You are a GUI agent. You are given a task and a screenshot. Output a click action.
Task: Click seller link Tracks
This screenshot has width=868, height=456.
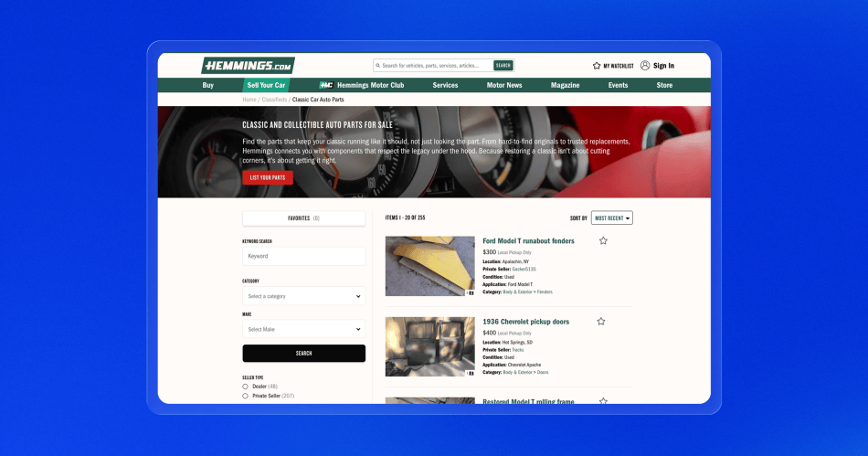tap(517, 350)
